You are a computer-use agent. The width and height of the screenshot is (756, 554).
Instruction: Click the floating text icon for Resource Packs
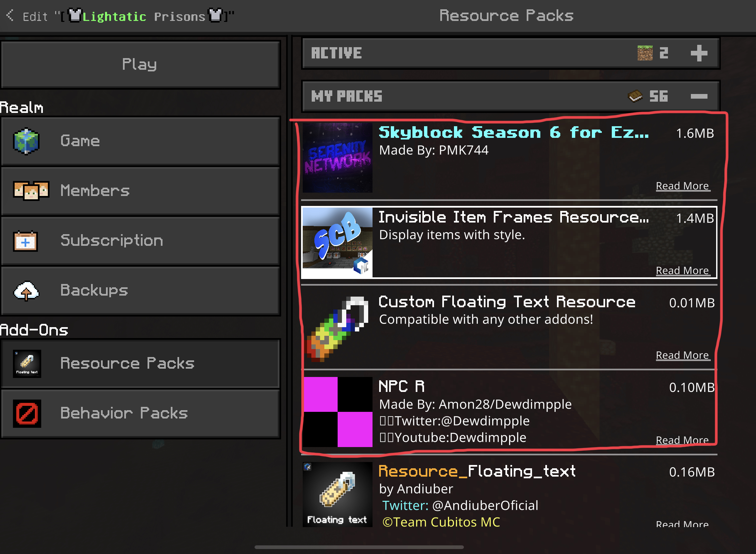point(27,363)
